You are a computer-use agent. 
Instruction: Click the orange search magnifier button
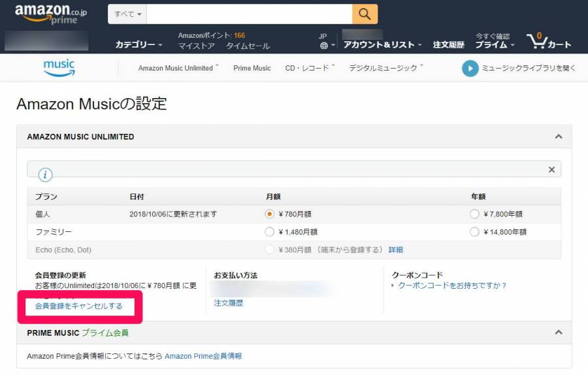[x=365, y=14]
